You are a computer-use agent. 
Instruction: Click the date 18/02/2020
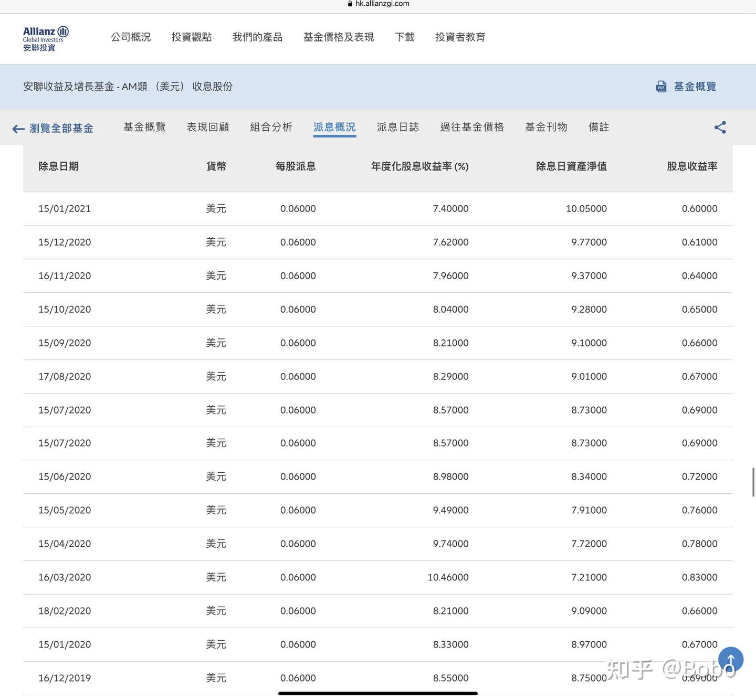[65, 611]
